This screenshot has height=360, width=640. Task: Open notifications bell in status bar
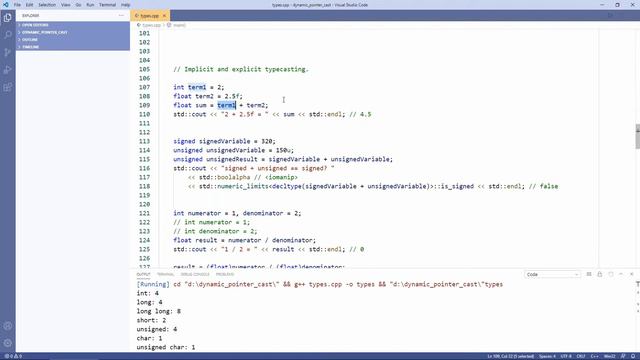coord(632,356)
